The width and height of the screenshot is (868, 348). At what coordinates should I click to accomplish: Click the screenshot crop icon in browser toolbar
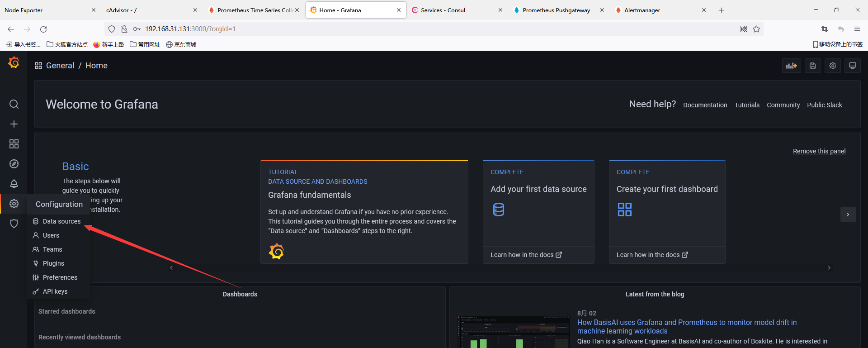tap(825, 29)
